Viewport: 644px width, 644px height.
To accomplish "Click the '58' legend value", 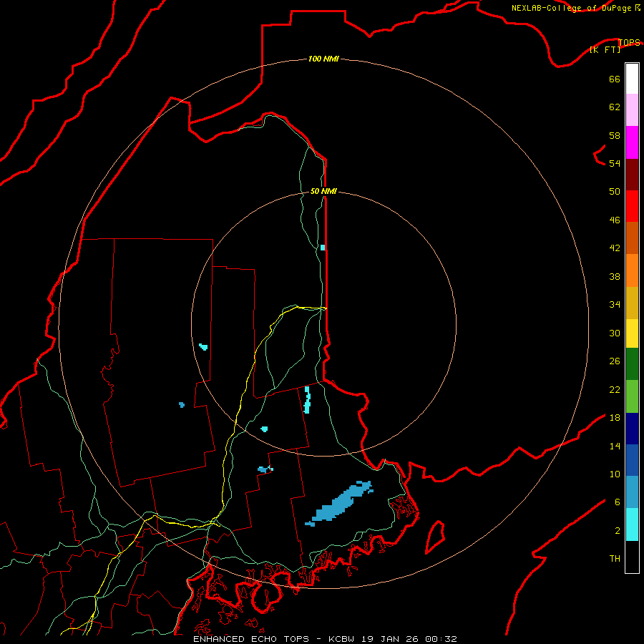I will pyautogui.click(x=615, y=135).
